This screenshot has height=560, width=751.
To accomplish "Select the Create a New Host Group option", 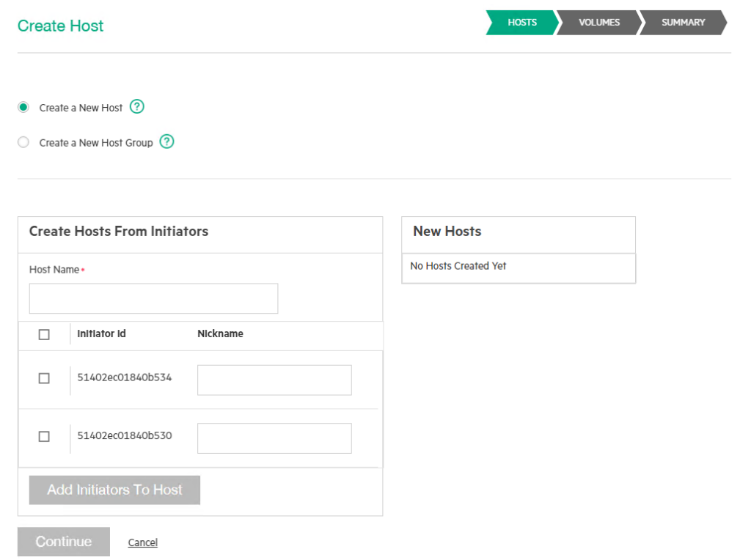I will pyautogui.click(x=24, y=143).
